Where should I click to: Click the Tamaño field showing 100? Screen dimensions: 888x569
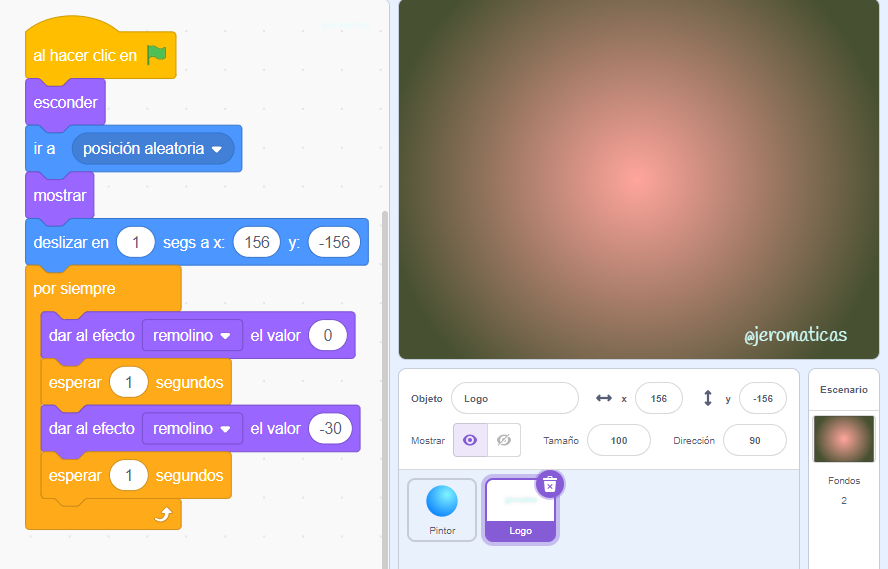pyautogui.click(x=618, y=440)
